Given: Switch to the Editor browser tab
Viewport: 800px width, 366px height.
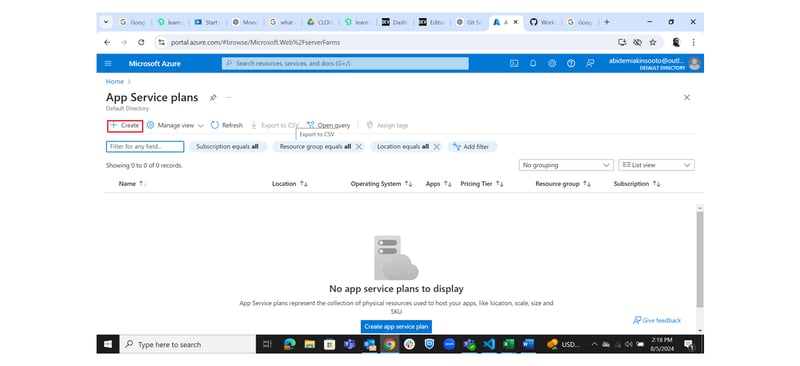Looking at the screenshot, I should point(431,22).
